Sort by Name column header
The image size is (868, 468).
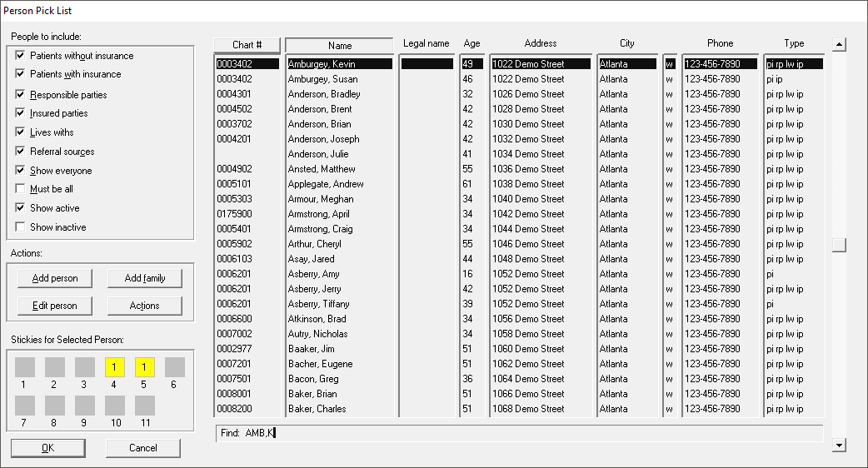pos(339,45)
